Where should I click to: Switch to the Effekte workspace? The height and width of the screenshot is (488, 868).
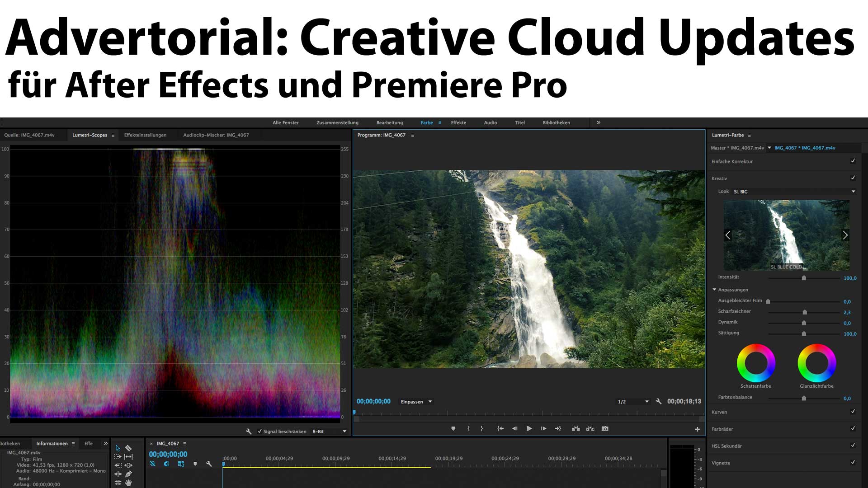(458, 122)
